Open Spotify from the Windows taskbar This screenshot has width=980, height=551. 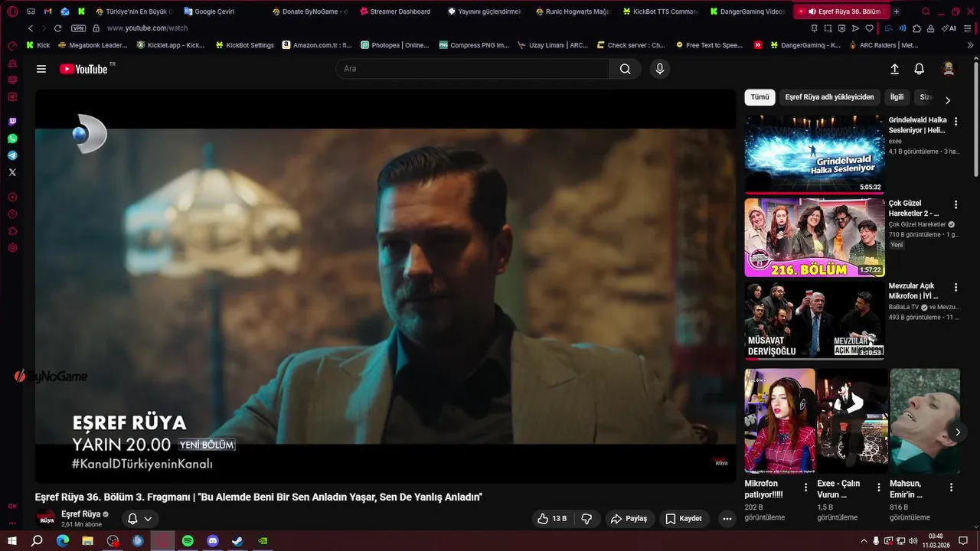pyautogui.click(x=188, y=541)
